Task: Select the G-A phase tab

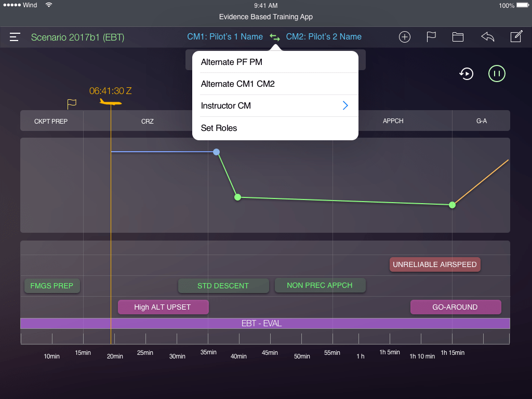Action: (x=482, y=121)
